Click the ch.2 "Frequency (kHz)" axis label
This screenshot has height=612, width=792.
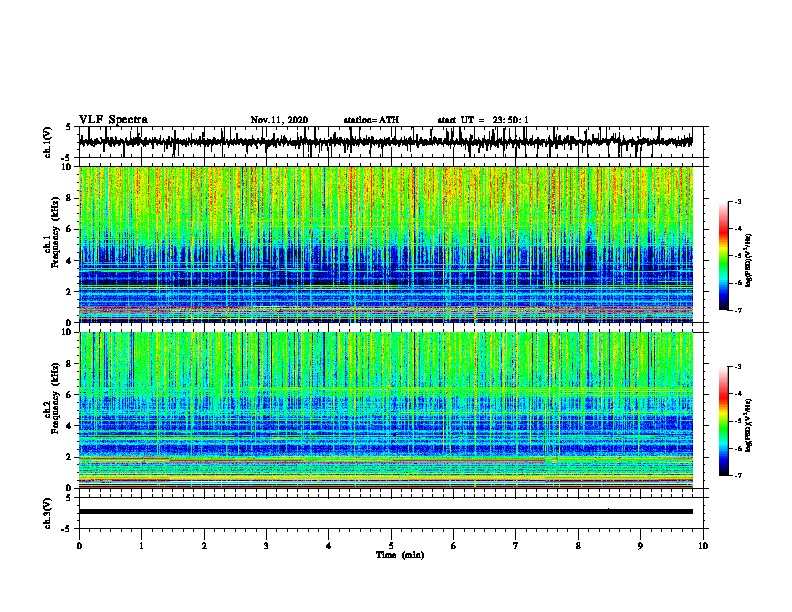pyautogui.click(x=55, y=398)
